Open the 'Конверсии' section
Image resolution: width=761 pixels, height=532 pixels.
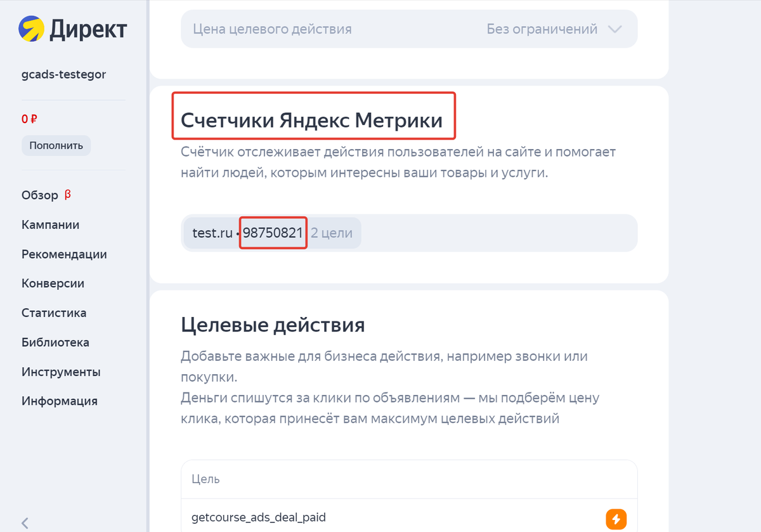(53, 283)
